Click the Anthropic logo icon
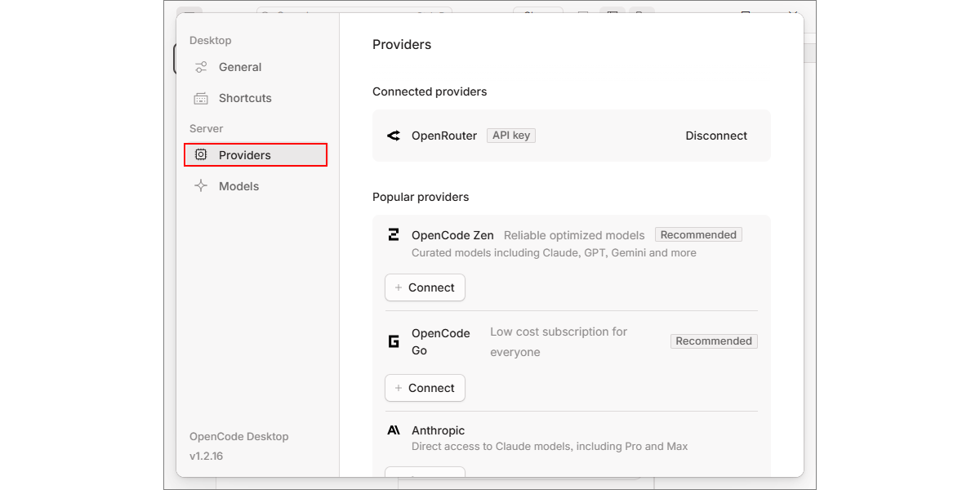The image size is (980, 490). point(394,430)
